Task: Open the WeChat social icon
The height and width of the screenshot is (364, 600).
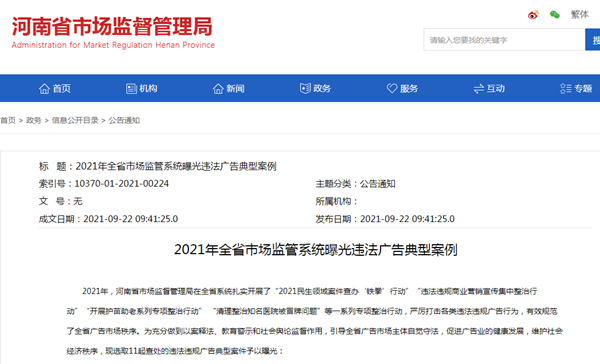Action: [554, 15]
